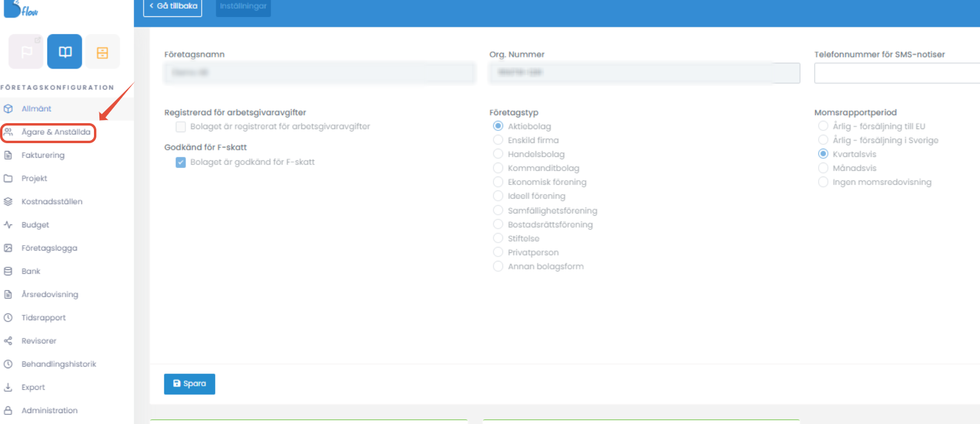Click the Telefonnummer för SMS-notiser field

[897, 73]
